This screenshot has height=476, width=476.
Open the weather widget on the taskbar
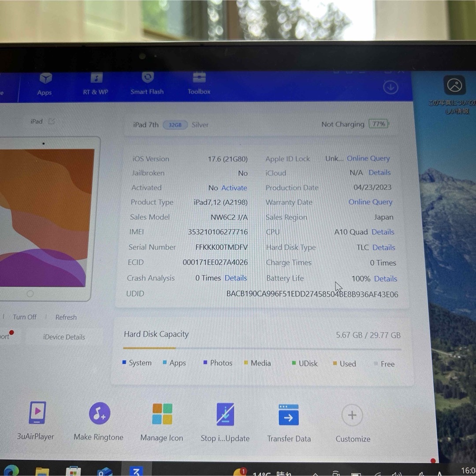pos(263,472)
